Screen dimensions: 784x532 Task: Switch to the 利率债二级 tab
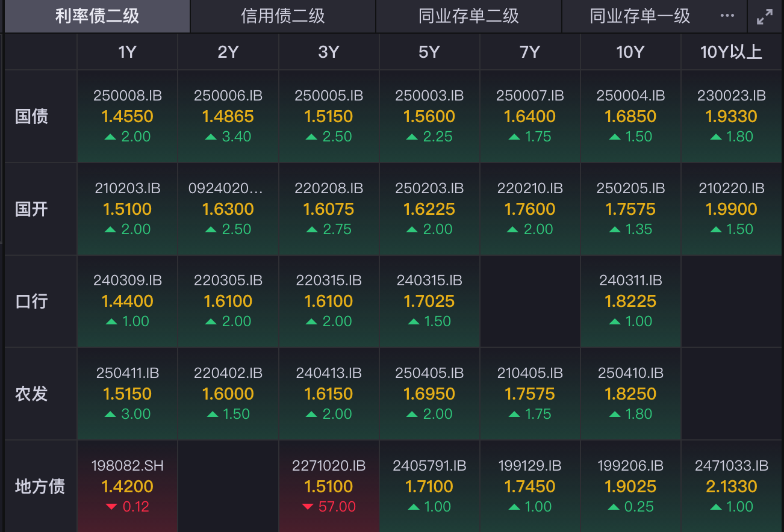coord(97,16)
